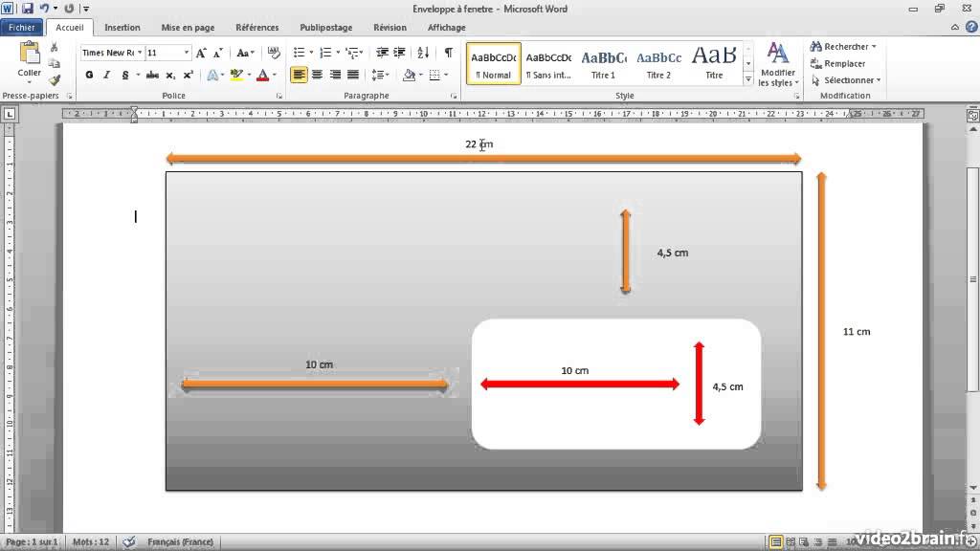Select the A-Z sort icon
The width and height of the screenshot is (980, 551).
(x=424, y=52)
